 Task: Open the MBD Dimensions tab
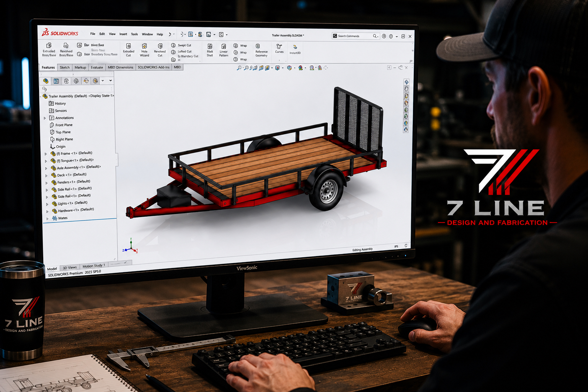[x=121, y=67]
